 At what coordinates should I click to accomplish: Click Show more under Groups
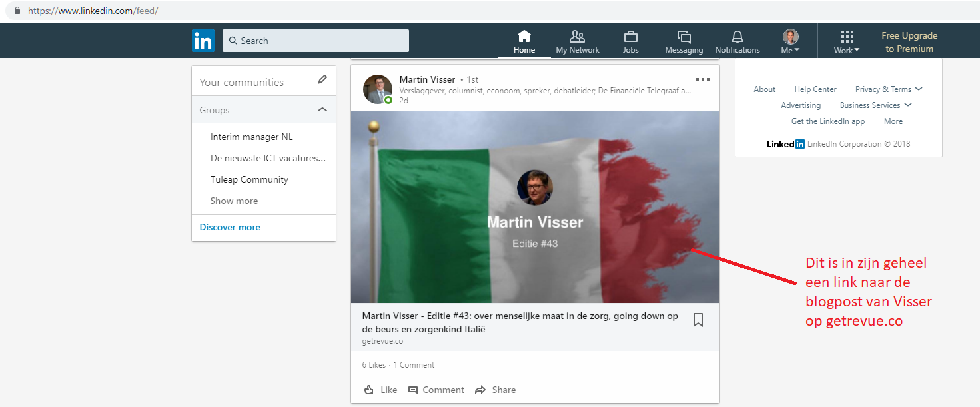[x=234, y=201]
